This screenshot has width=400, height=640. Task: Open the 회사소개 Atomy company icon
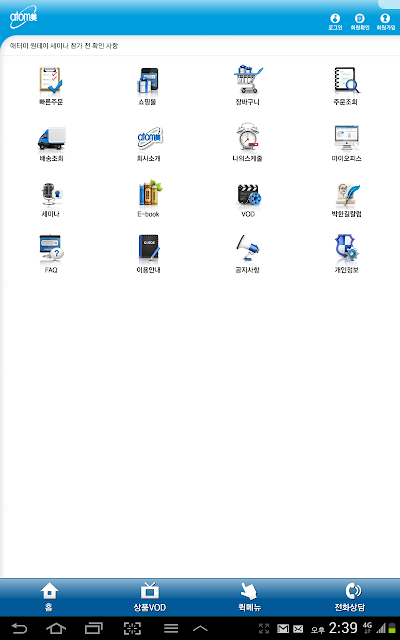[149, 138]
